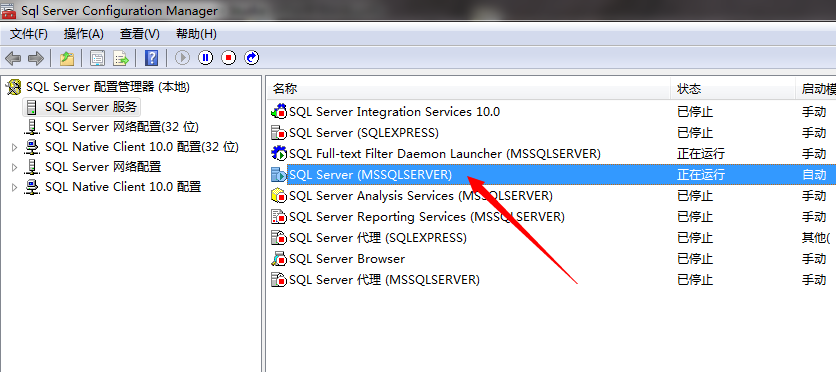Click the Up one level folder icon
The image size is (836, 372).
pos(67,58)
